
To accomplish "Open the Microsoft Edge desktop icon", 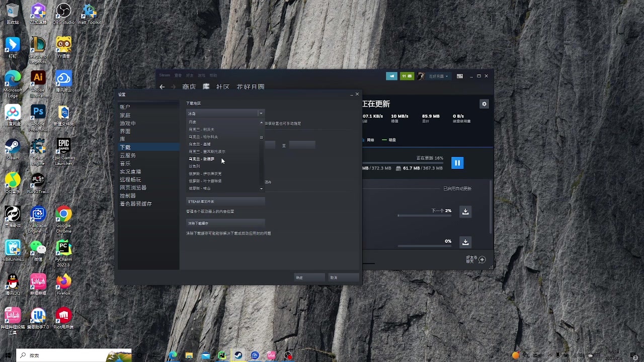I will click(x=13, y=83).
